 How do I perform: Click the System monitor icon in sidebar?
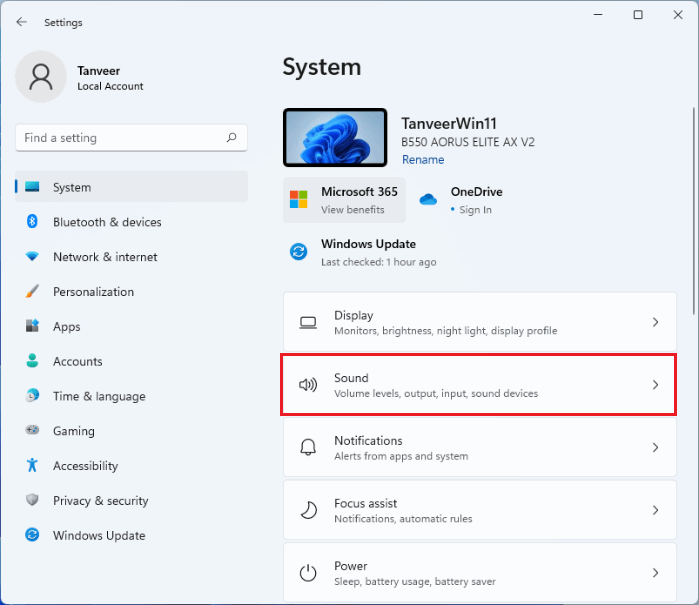[32, 187]
